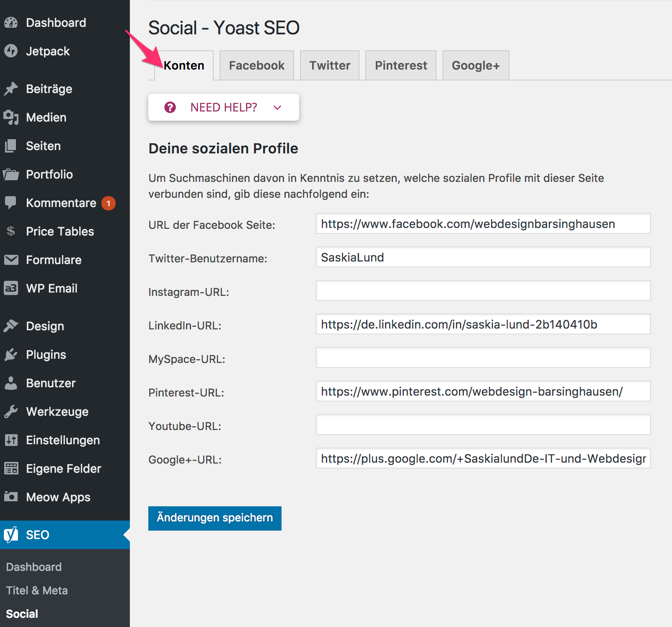
Task: Open the Medien menu item
Action: coord(65,117)
